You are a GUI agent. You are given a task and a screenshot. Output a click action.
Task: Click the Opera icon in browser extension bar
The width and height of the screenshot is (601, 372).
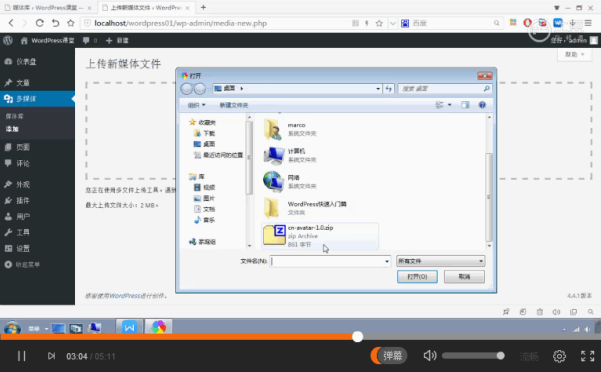coord(527,23)
